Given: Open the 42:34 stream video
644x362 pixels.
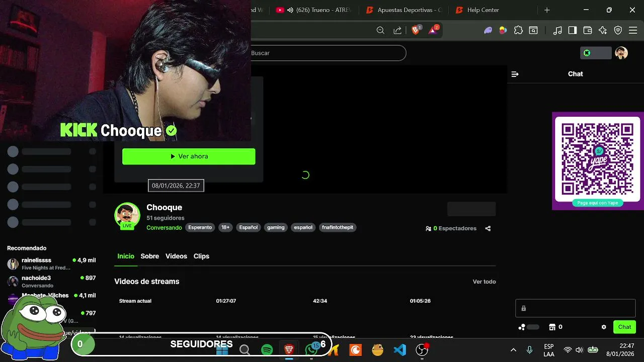Looking at the screenshot, I should tap(320, 301).
